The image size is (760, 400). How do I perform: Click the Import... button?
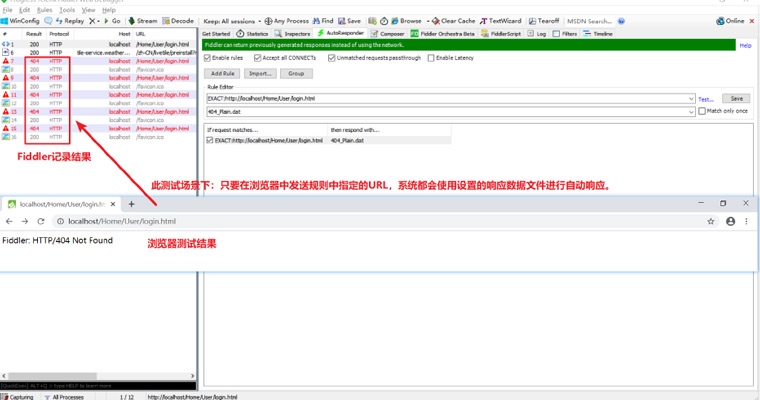point(260,74)
